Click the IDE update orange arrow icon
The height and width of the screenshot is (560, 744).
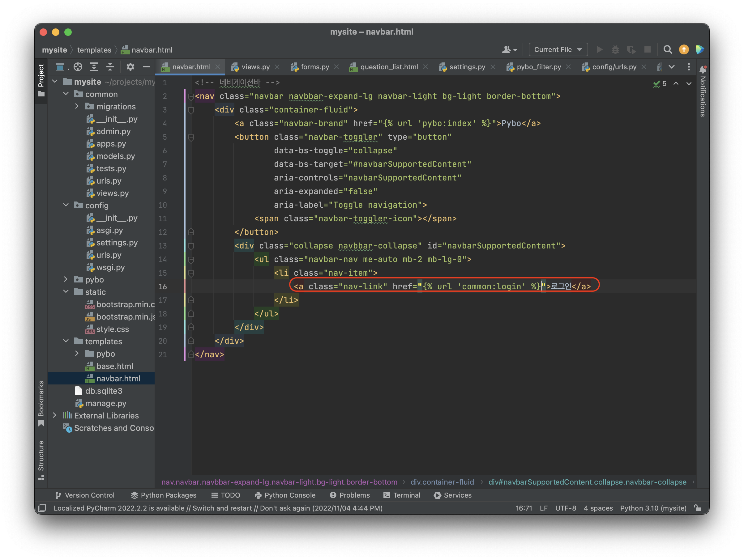(684, 50)
